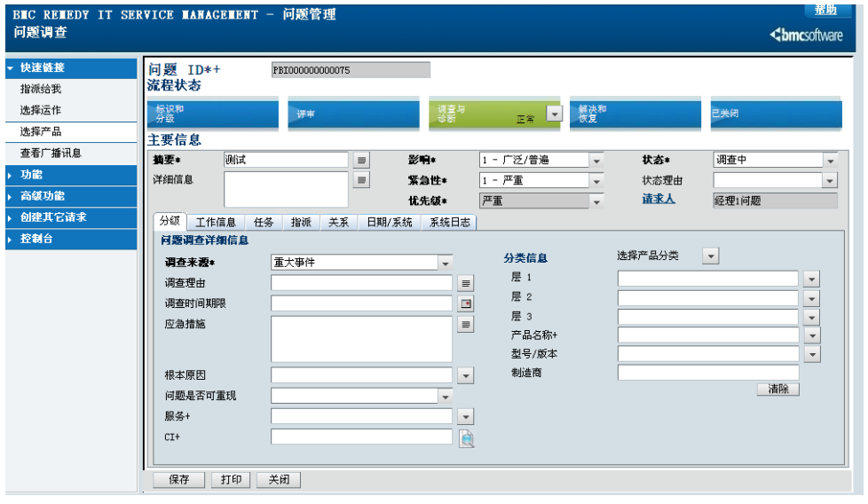Click the 根本原因 input field
Viewport: 868px width, 504px height.
(x=361, y=375)
